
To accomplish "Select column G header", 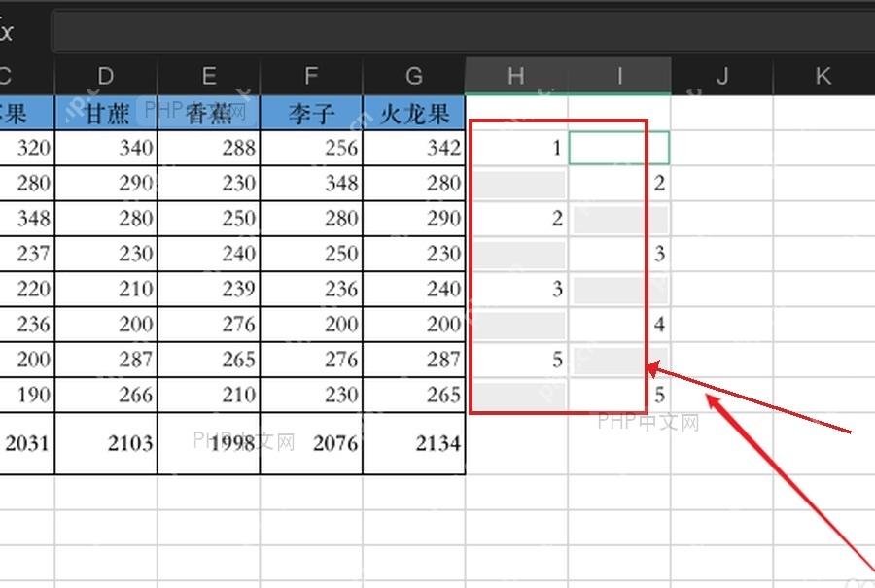I will click(x=414, y=76).
